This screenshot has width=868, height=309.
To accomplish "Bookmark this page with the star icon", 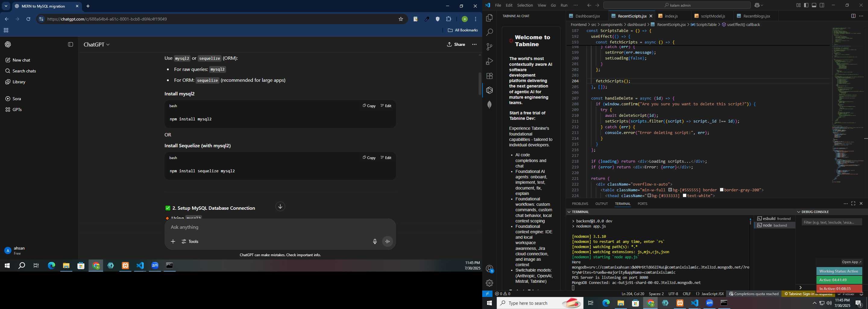I will 401,19.
